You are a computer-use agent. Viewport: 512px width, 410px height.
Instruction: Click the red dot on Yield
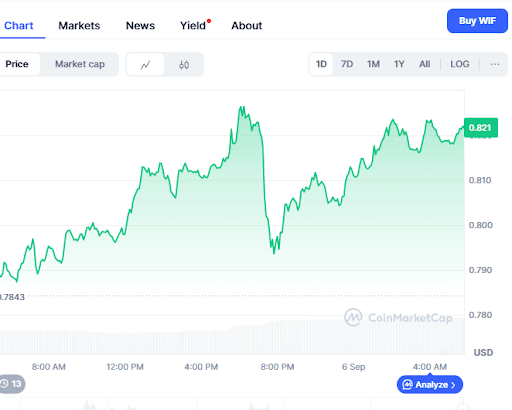[x=209, y=21]
